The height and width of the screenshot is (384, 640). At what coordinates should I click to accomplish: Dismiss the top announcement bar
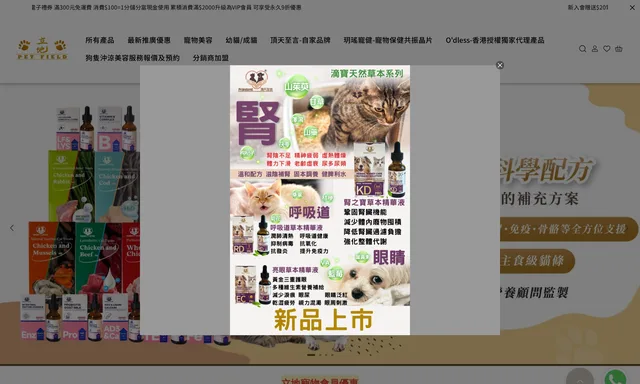pyautogui.click(x=632, y=7)
